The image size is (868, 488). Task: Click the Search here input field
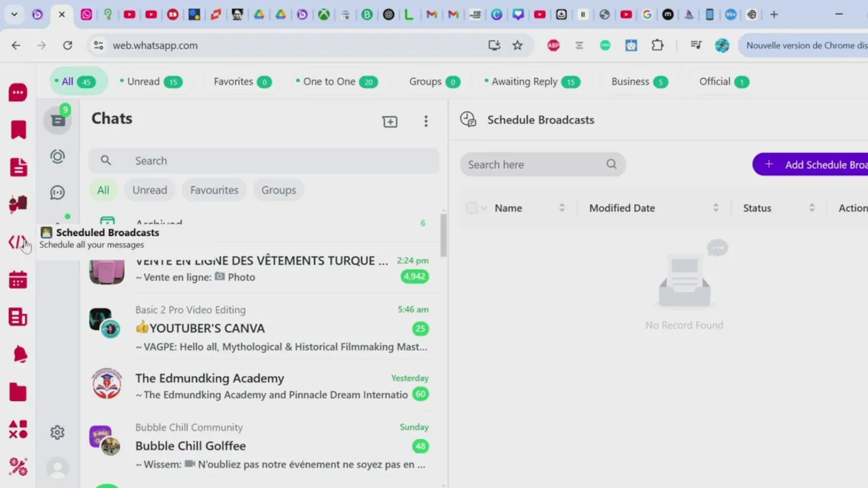coord(542,164)
